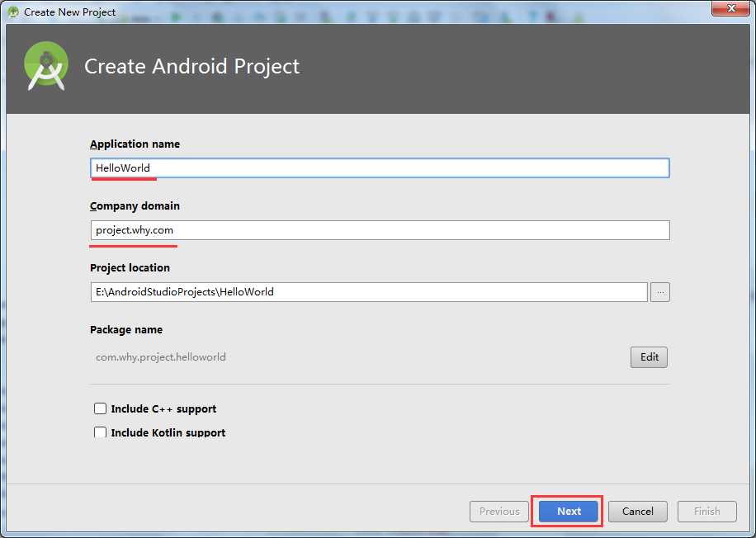Click the Previous button

pyautogui.click(x=499, y=511)
